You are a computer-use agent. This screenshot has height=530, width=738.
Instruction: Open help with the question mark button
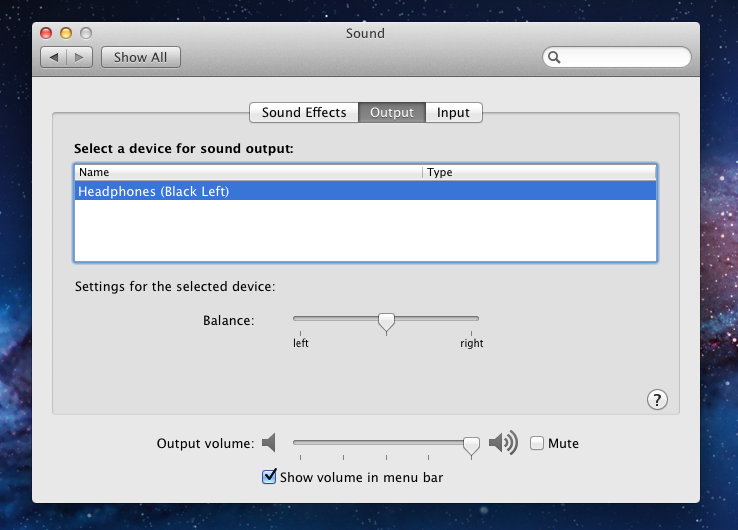pos(657,399)
